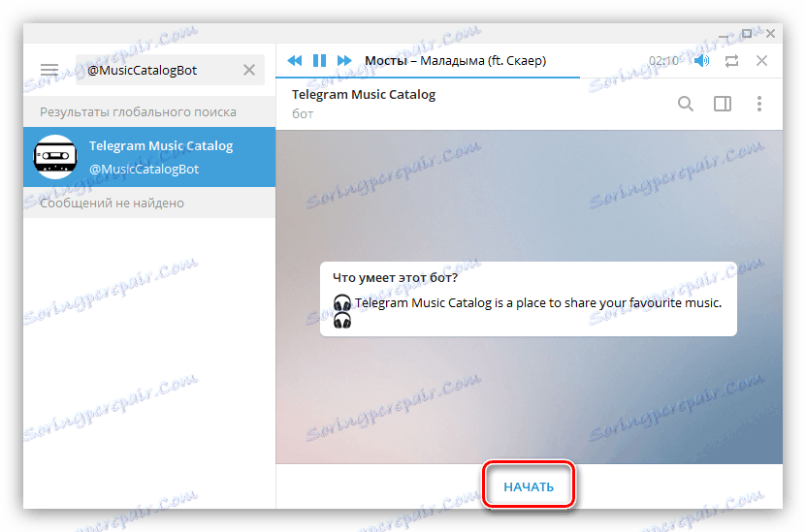Maximize the Telegram window
Viewport: 806px width, 532px height.
[747, 33]
